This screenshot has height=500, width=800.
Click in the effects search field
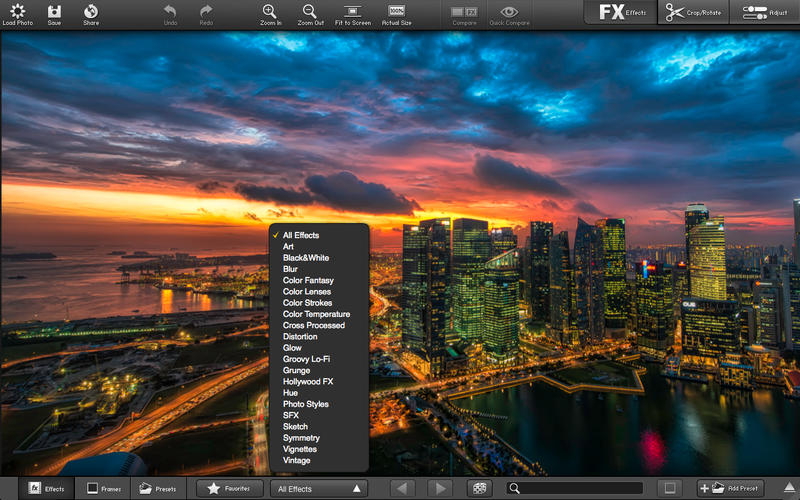(580, 488)
